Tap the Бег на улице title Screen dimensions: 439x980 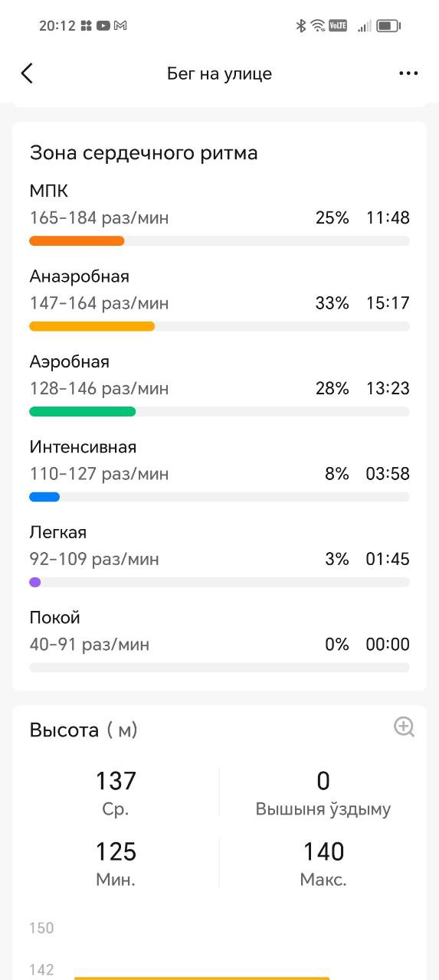tap(219, 73)
